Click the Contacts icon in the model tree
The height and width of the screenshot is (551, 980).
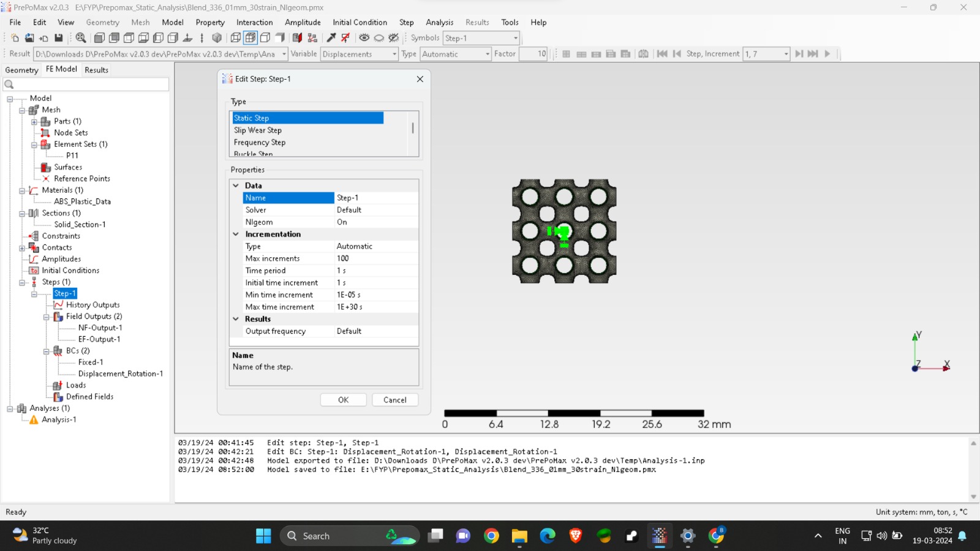(x=34, y=247)
